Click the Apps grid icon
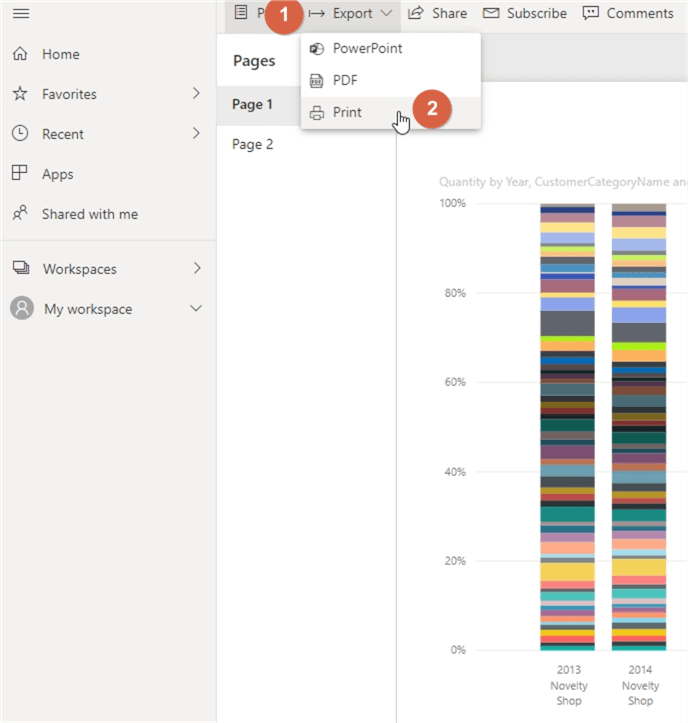Image resolution: width=688 pixels, height=723 pixels. point(20,173)
